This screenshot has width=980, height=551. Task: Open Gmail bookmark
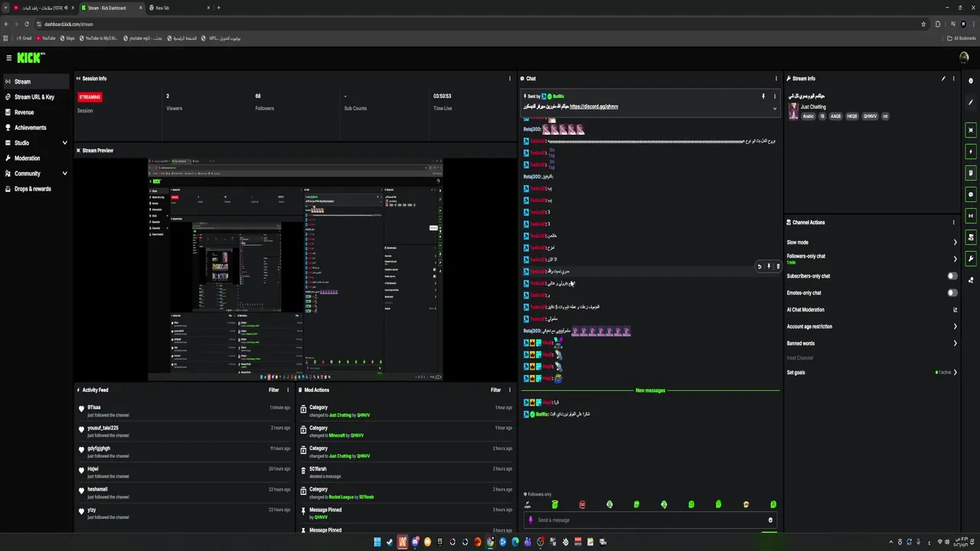[x=24, y=37]
